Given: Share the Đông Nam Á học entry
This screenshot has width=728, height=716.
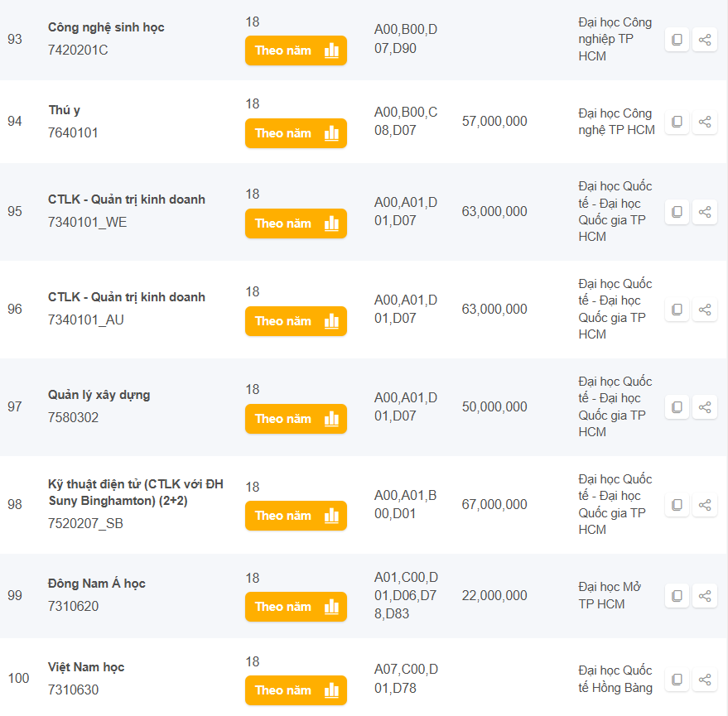Looking at the screenshot, I should click(705, 596).
